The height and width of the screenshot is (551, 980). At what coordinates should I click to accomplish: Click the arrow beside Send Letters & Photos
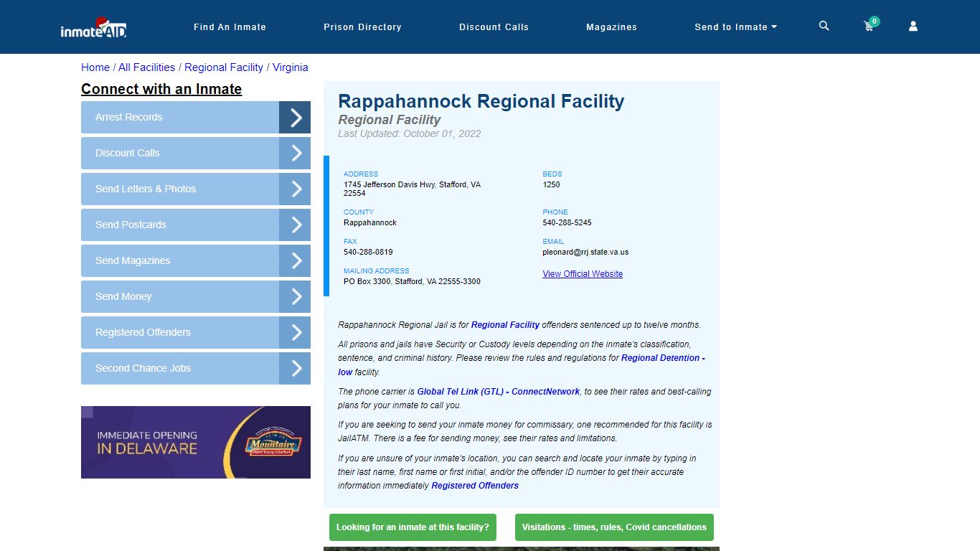(295, 189)
